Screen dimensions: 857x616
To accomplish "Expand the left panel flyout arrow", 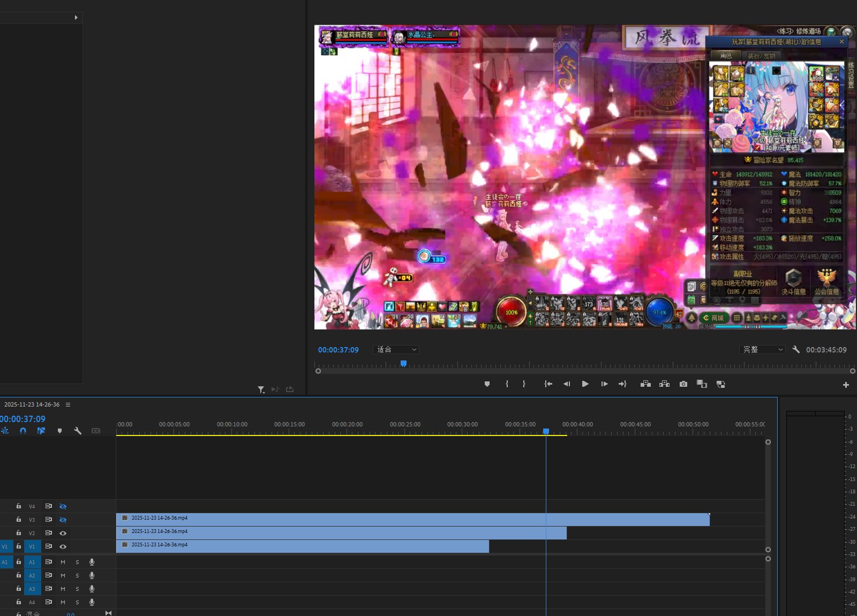I will click(76, 18).
